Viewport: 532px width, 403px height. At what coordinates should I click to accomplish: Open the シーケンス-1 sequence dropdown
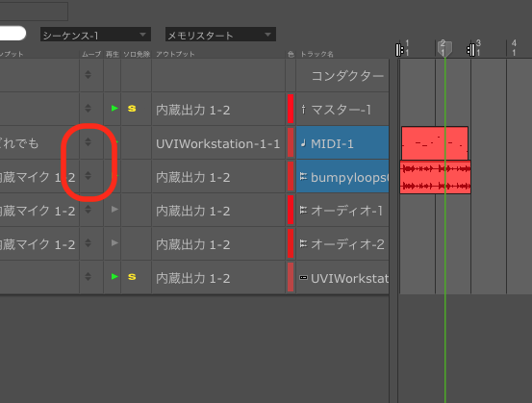click(95, 35)
